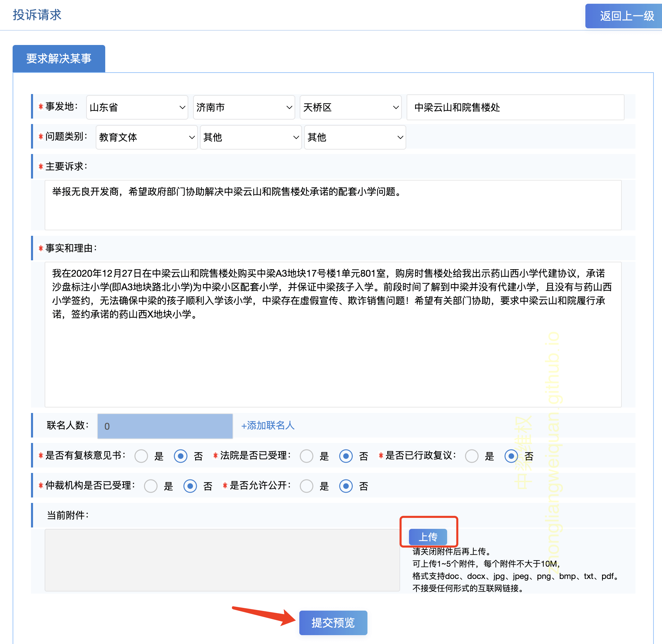Click the +添加联名人 link
The width and height of the screenshot is (662, 644).
coord(268,426)
